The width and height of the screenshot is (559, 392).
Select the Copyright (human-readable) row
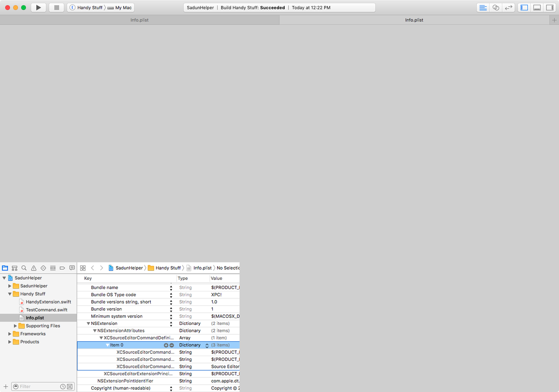pos(158,388)
